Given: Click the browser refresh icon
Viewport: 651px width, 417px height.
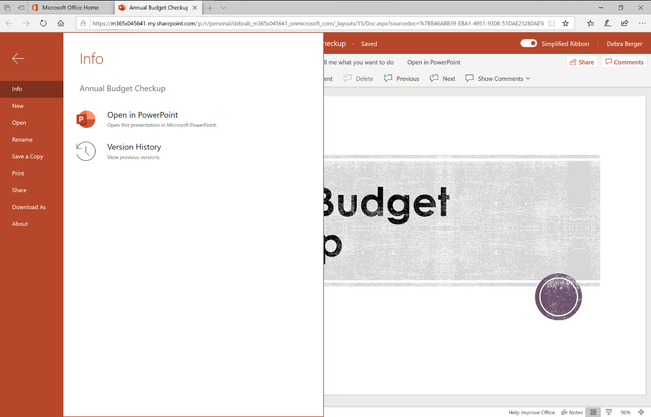Looking at the screenshot, I should (43, 23).
